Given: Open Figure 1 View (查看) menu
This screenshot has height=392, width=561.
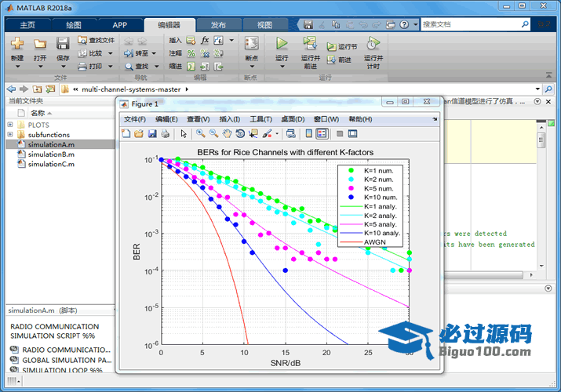Looking at the screenshot, I should coord(199,119).
